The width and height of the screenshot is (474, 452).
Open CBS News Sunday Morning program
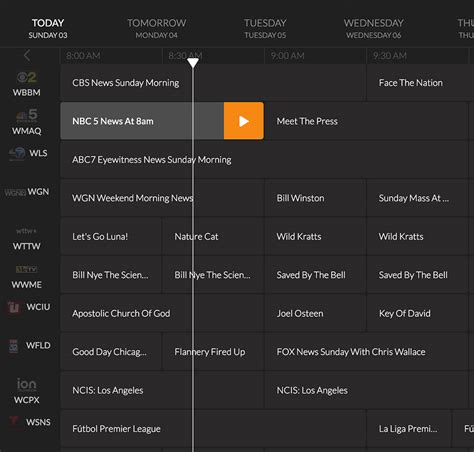213,82
